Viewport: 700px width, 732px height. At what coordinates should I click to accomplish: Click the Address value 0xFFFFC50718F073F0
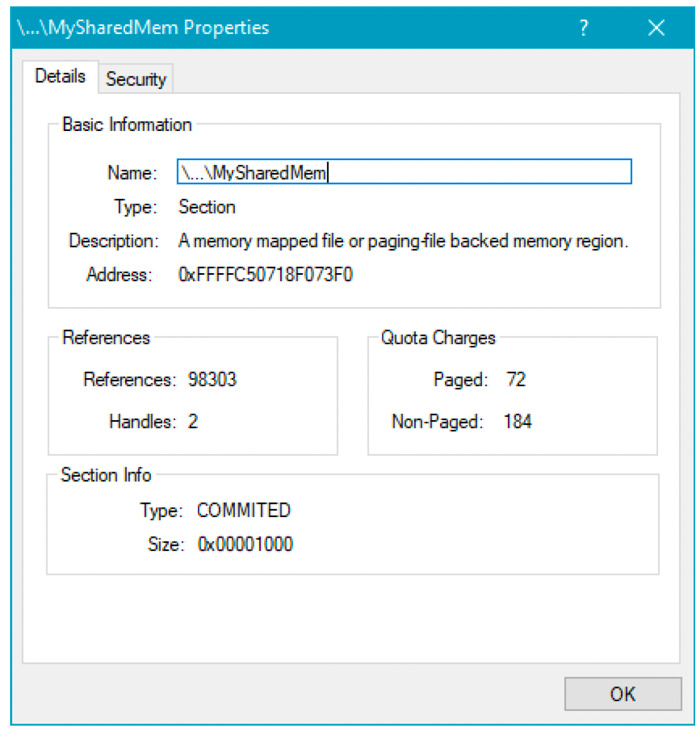[x=266, y=275]
